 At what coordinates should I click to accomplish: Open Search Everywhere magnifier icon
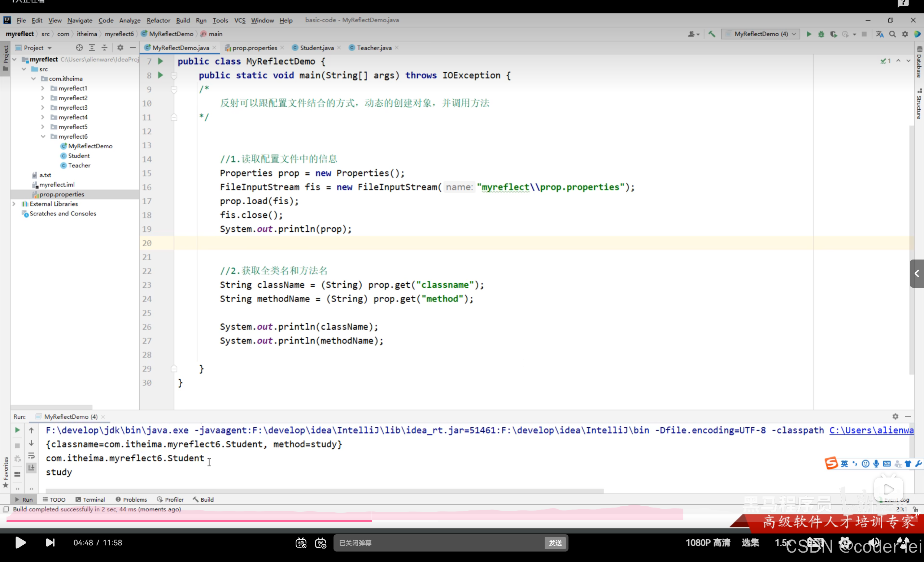click(x=893, y=34)
